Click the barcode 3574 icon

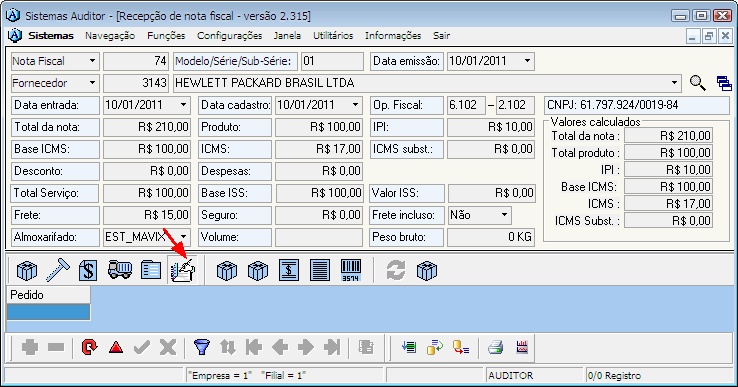click(x=351, y=271)
